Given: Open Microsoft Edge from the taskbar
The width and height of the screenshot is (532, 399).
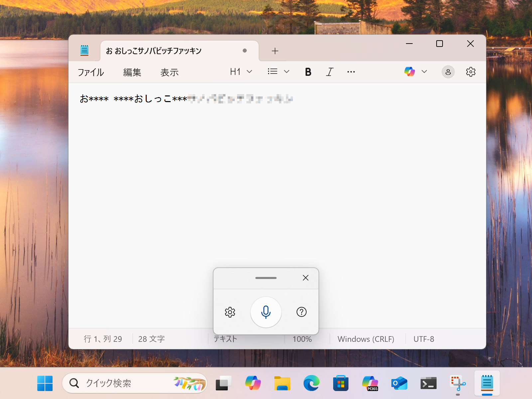Looking at the screenshot, I should pos(311,383).
